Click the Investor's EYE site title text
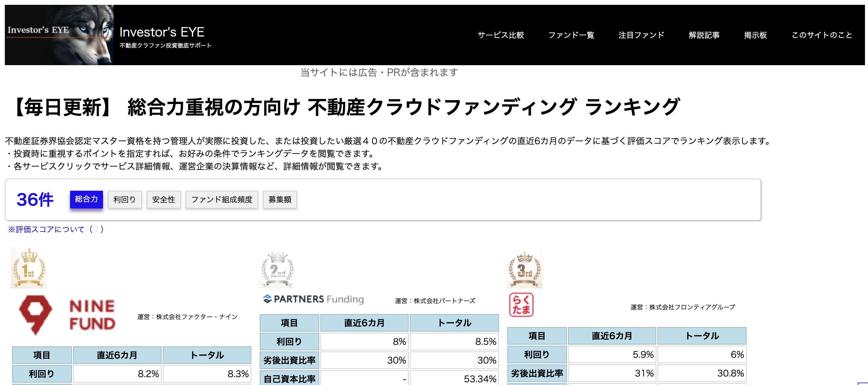 click(162, 32)
